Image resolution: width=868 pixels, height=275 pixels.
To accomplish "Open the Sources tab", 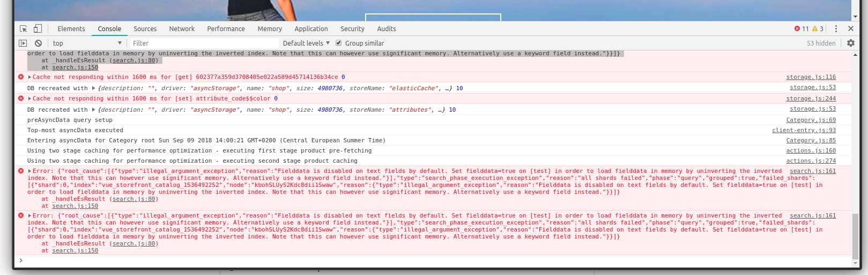I will pyautogui.click(x=145, y=28).
